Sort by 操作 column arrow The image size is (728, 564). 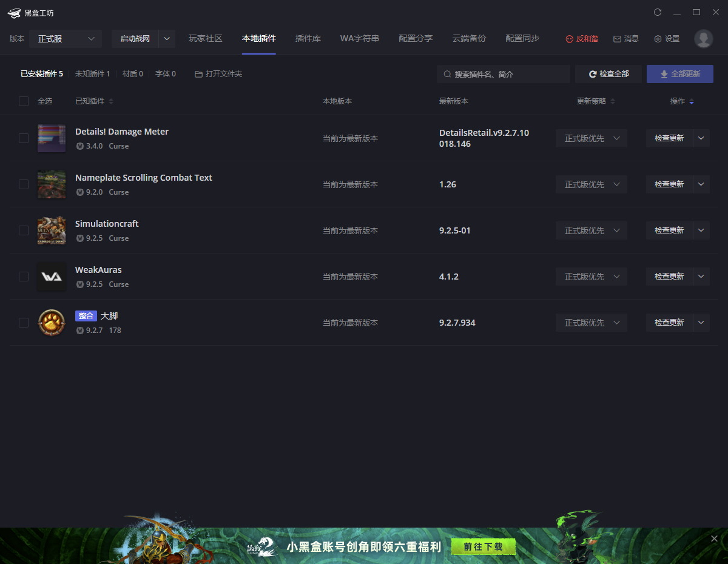pyautogui.click(x=691, y=101)
